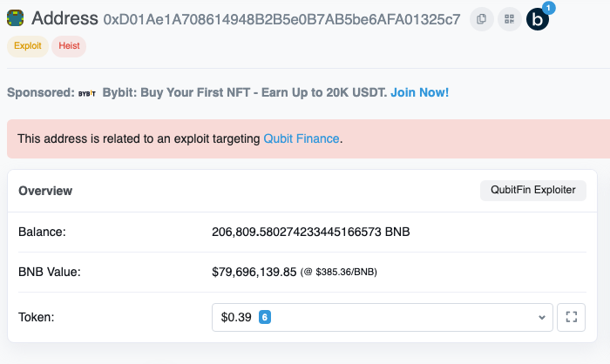This screenshot has width=610, height=364.
Task: Open the Qubit Finance link
Action: coord(302,138)
